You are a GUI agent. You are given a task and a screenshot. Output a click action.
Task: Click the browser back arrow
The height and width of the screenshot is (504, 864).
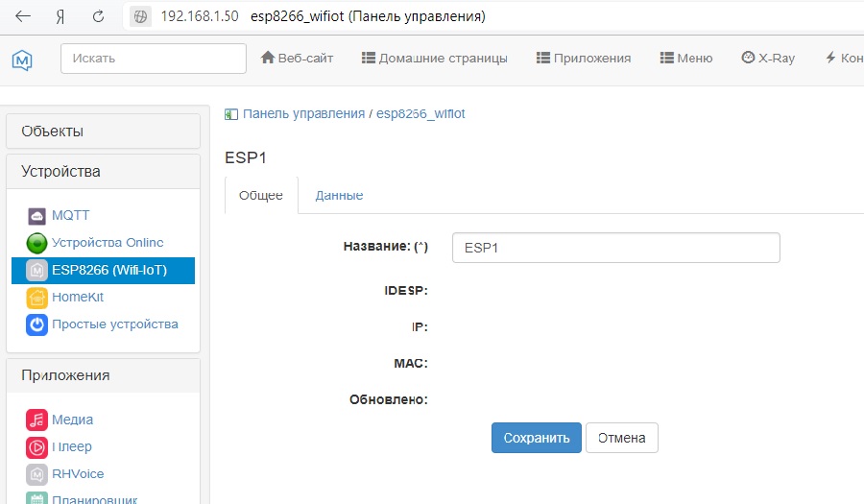(x=23, y=16)
